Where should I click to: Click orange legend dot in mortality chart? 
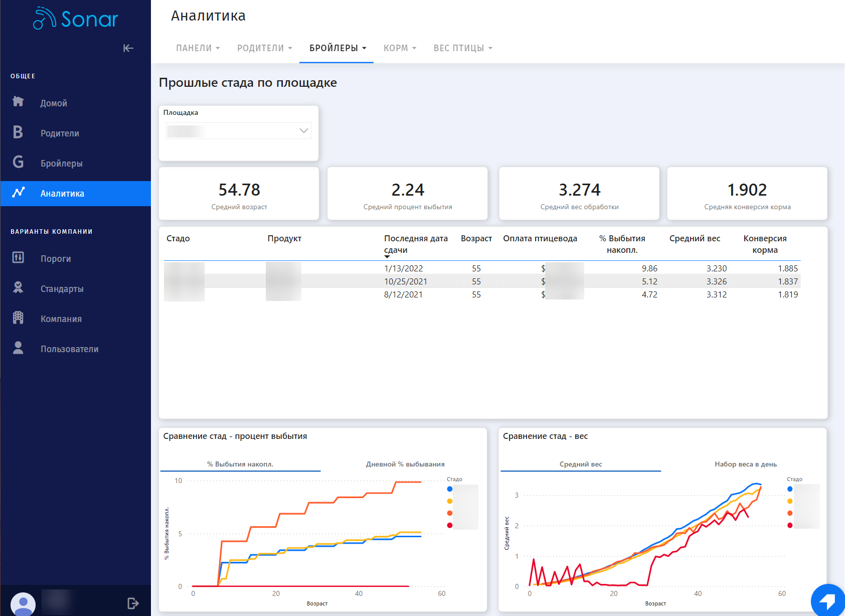[450, 513]
